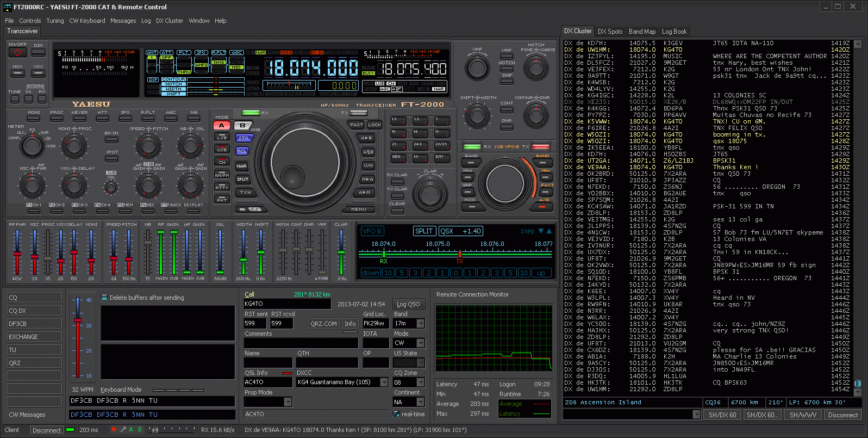This screenshot has width=868, height=438.
Task: Click the red ON/OFF power button
Action: (x=17, y=52)
